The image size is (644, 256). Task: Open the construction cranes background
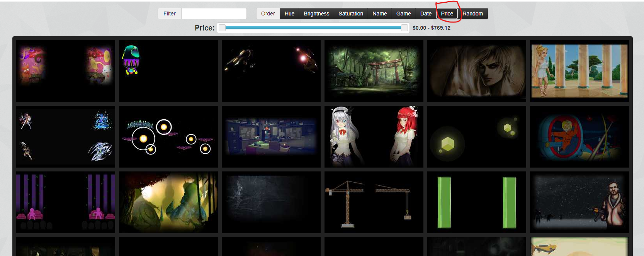tap(374, 202)
